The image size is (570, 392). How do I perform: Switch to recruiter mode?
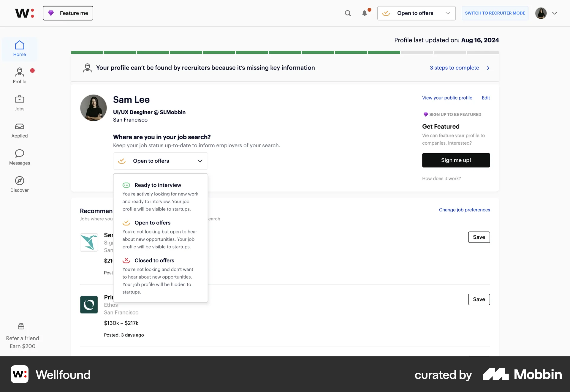click(495, 13)
